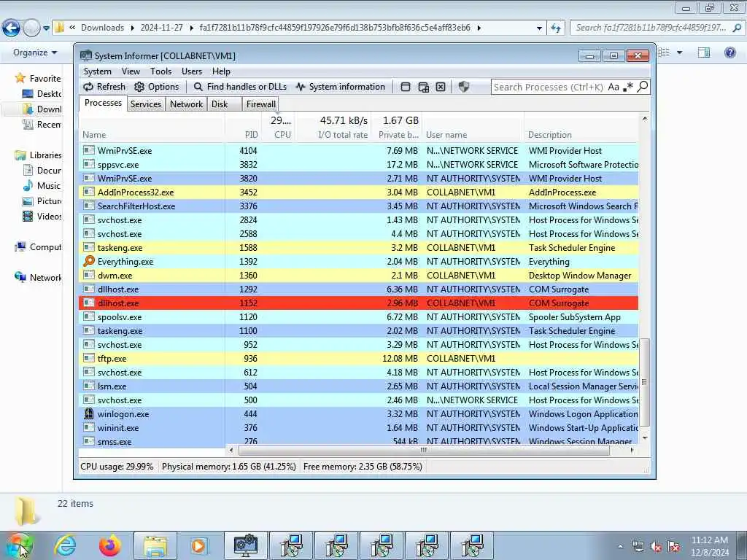Open the System menu

98,71
